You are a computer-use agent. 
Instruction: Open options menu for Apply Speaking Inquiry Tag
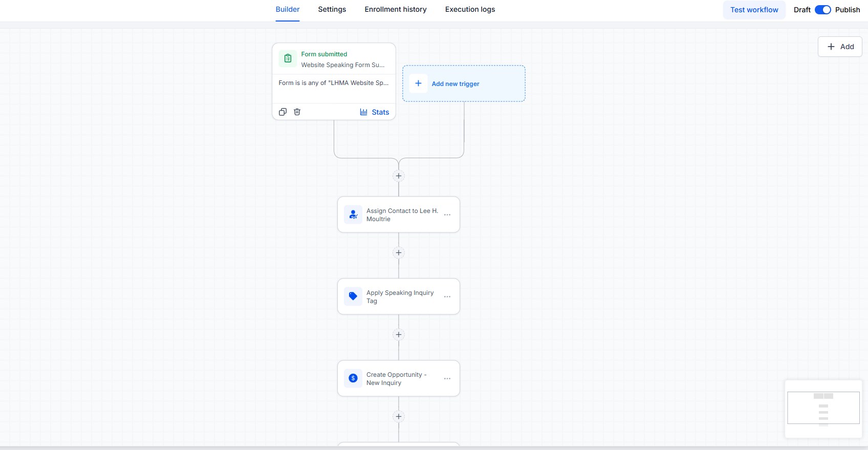coord(447,297)
